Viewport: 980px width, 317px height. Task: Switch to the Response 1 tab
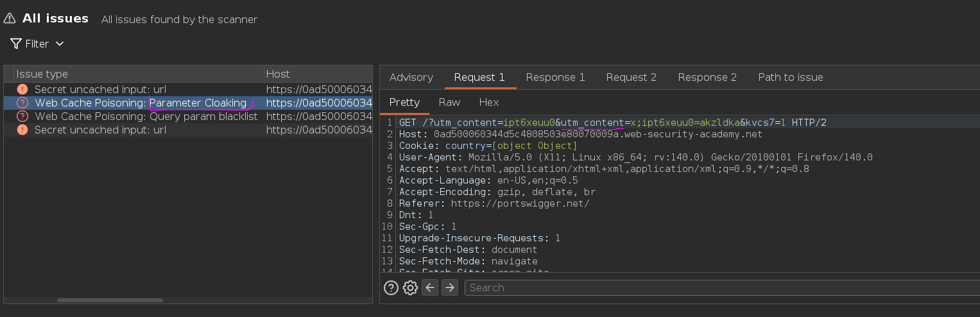[x=555, y=77]
